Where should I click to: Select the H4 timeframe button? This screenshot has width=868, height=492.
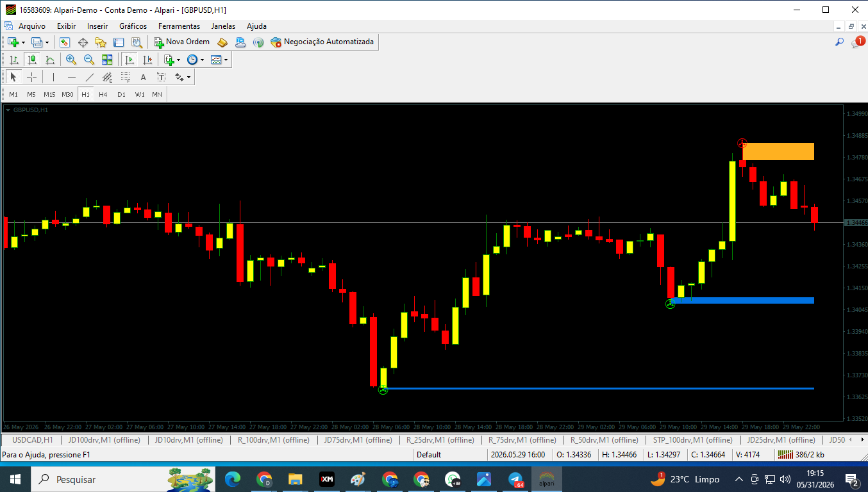pos(103,94)
